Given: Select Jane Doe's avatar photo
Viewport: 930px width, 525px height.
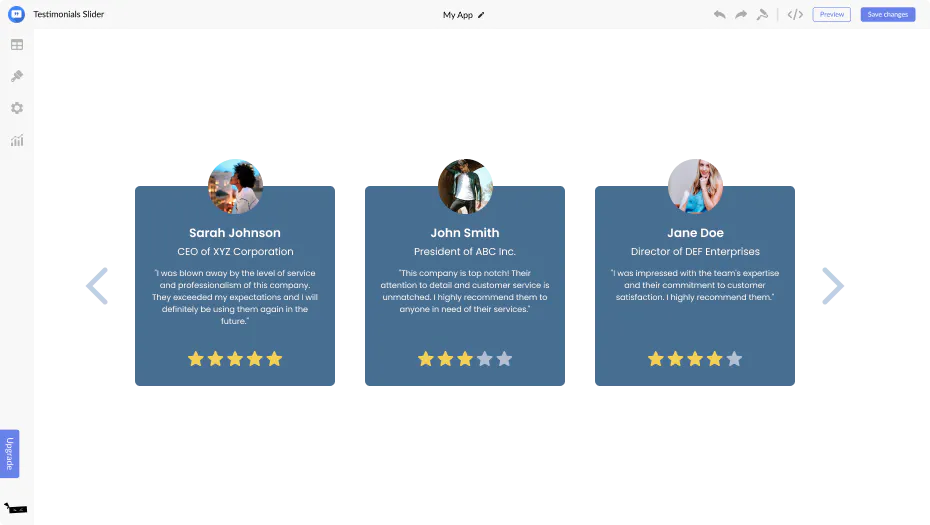Looking at the screenshot, I should [695, 186].
